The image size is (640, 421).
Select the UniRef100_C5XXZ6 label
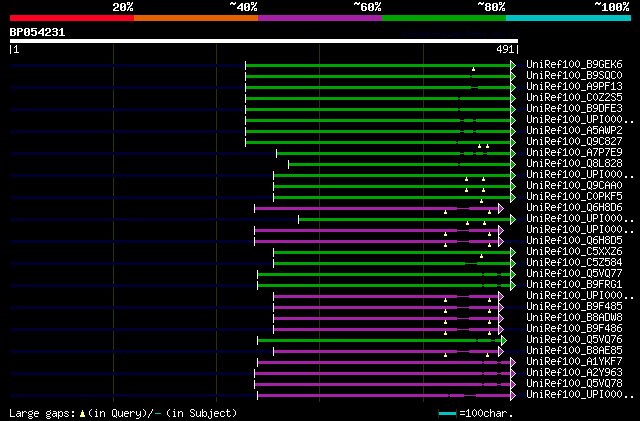coord(574,252)
